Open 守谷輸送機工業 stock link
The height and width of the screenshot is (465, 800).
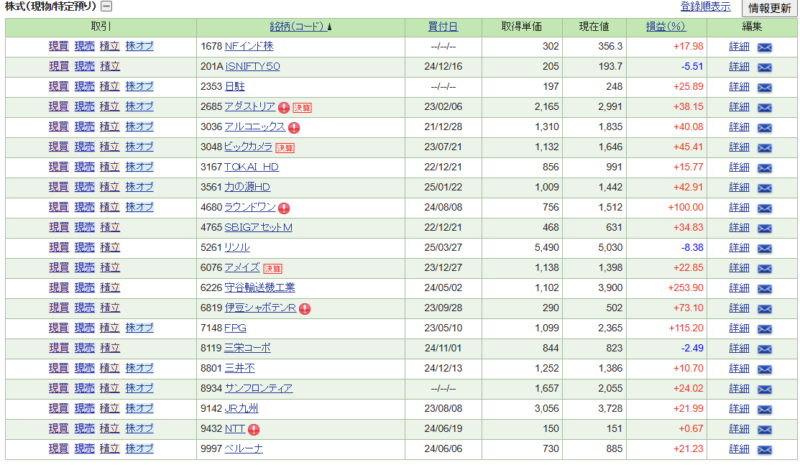[260, 287]
